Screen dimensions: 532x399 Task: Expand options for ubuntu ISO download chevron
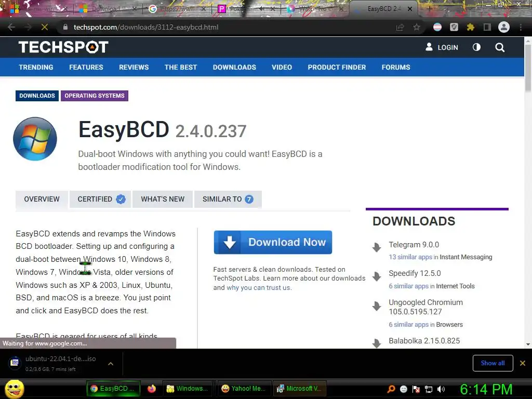[111, 364]
